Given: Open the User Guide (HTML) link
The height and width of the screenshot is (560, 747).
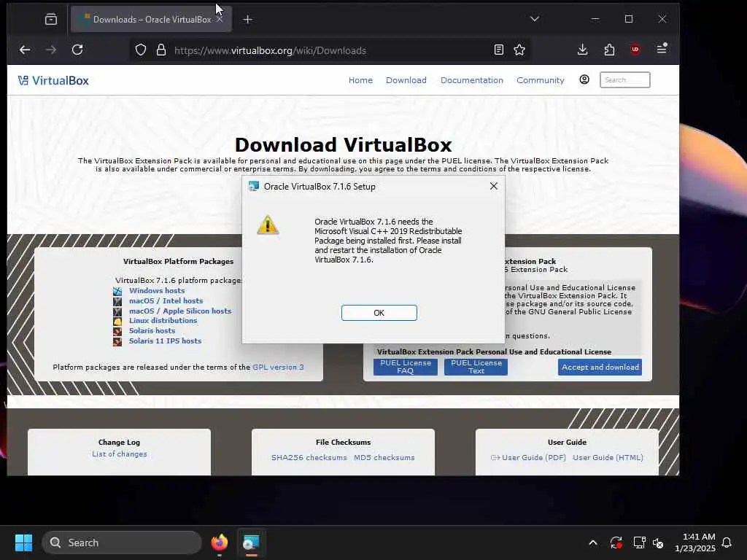Looking at the screenshot, I should pos(608,458).
